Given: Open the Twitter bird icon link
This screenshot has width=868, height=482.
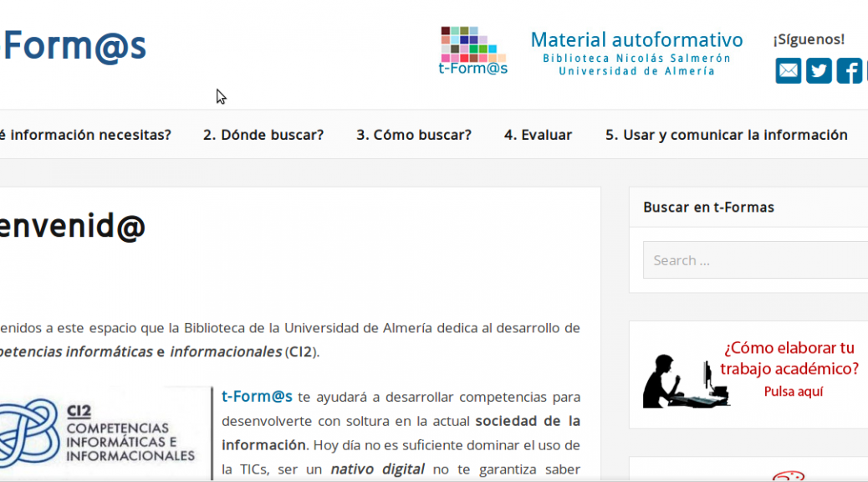Looking at the screenshot, I should coord(819,71).
